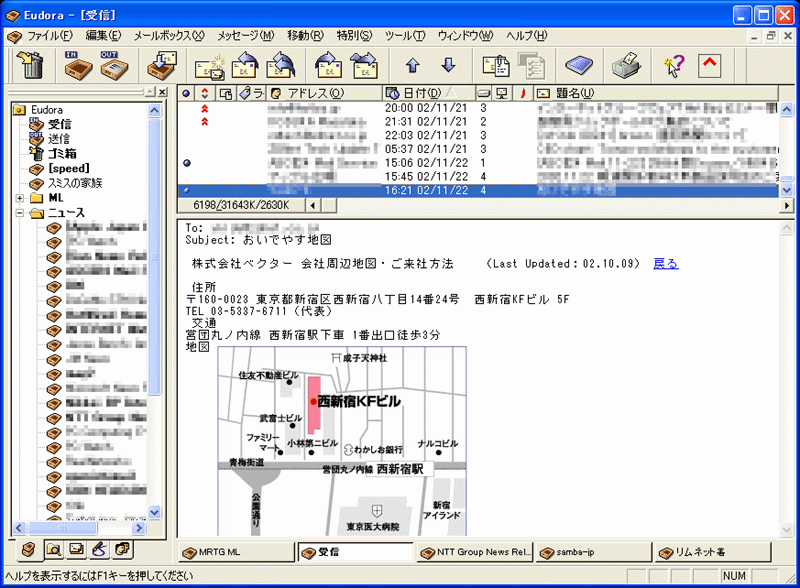This screenshot has height=588, width=800.
Task: Click the check mail toolbar icon
Action: pyautogui.click(x=160, y=66)
